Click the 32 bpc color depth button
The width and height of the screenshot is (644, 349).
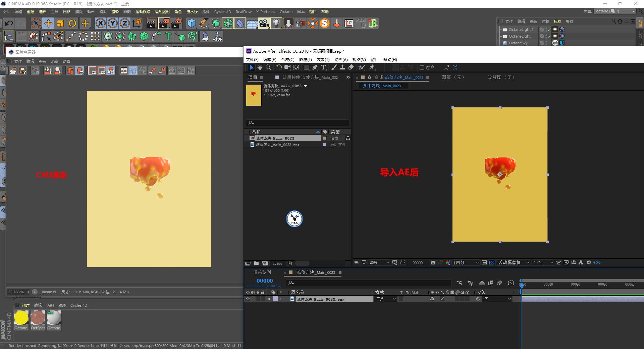pos(277,263)
